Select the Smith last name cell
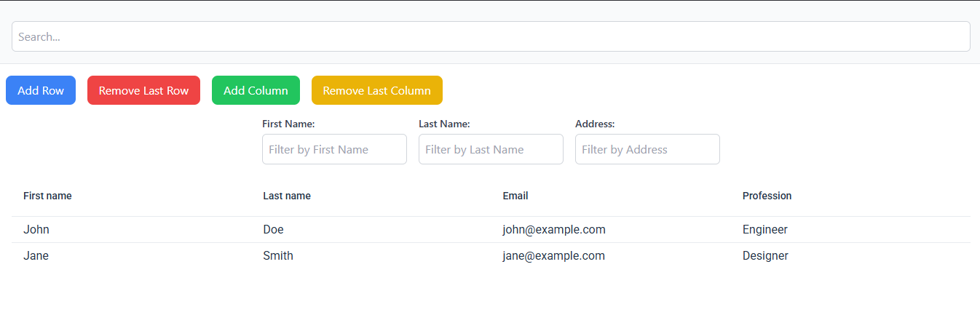This screenshot has width=980, height=331. coord(278,256)
